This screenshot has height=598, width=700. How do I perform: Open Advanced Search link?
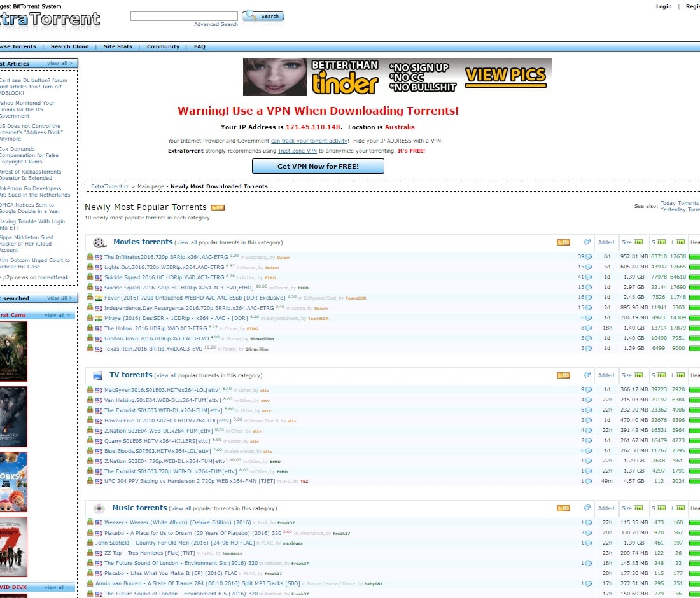[216, 24]
